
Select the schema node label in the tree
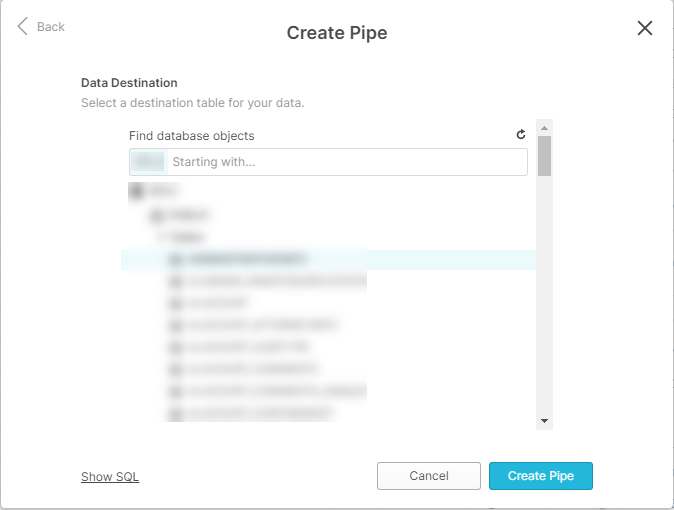coord(188,214)
